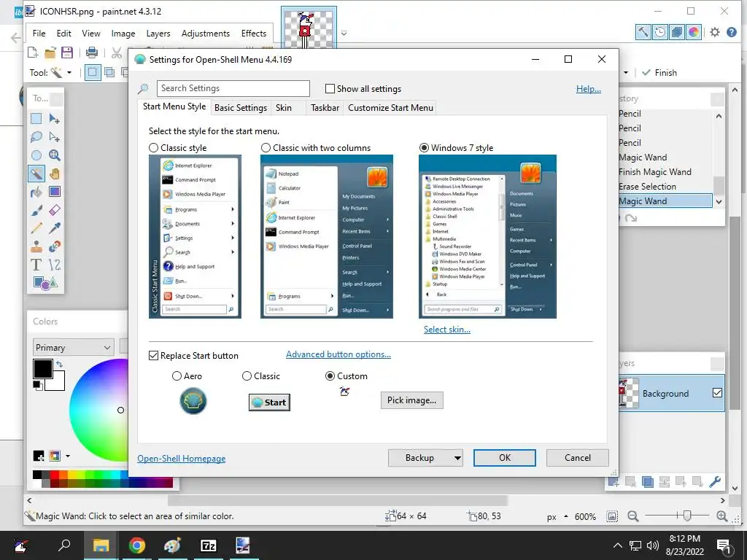Image resolution: width=747 pixels, height=560 pixels.
Task: Choose Classic style radio button
Action: click(153, 147)
